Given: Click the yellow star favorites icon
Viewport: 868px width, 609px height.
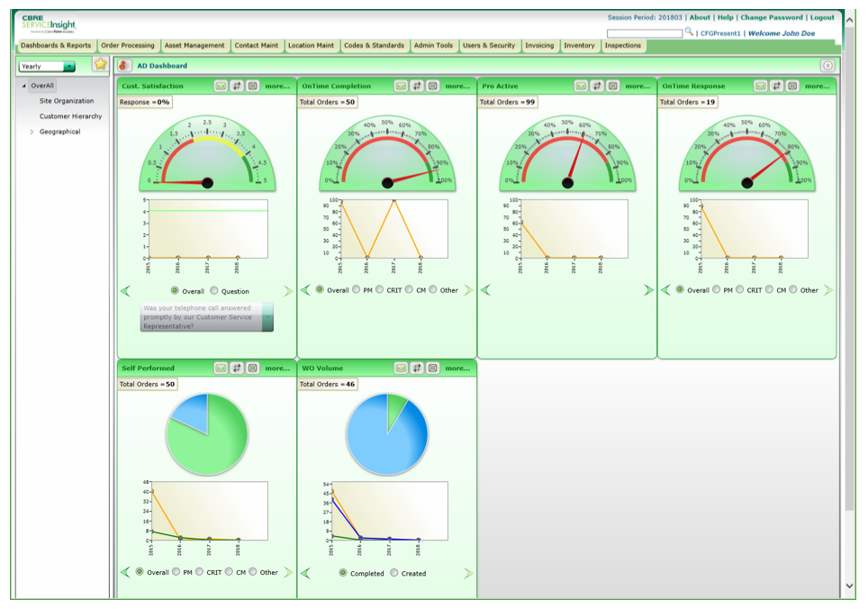Looking at the screenshot, I should [x=102, y=65].
